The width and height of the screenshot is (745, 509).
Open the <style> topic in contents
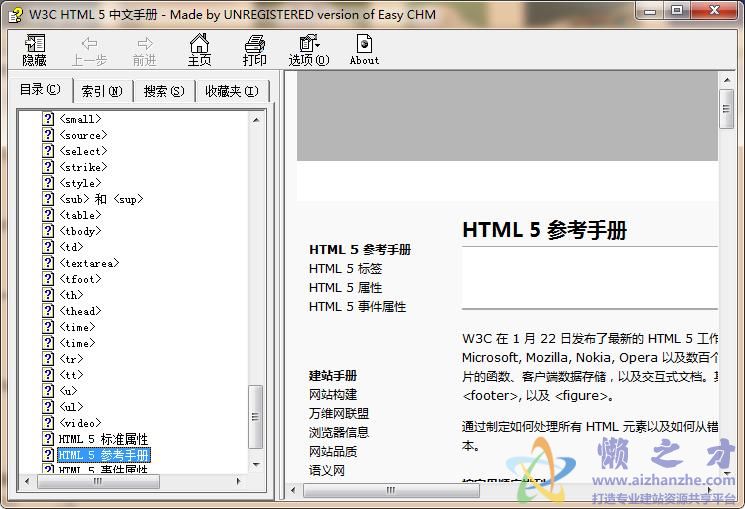(x=80, y=183)
